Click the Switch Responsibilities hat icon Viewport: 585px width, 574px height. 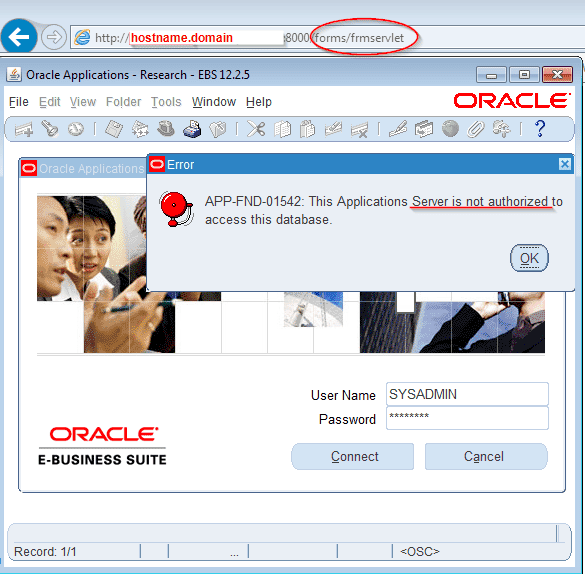pyautogui.click(x=166, y=129)
